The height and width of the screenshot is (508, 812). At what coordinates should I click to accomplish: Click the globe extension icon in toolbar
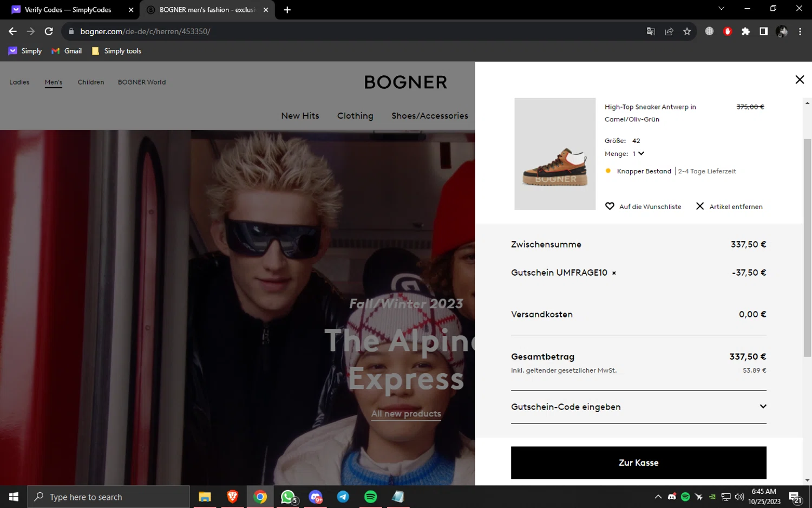click(709, 31)
